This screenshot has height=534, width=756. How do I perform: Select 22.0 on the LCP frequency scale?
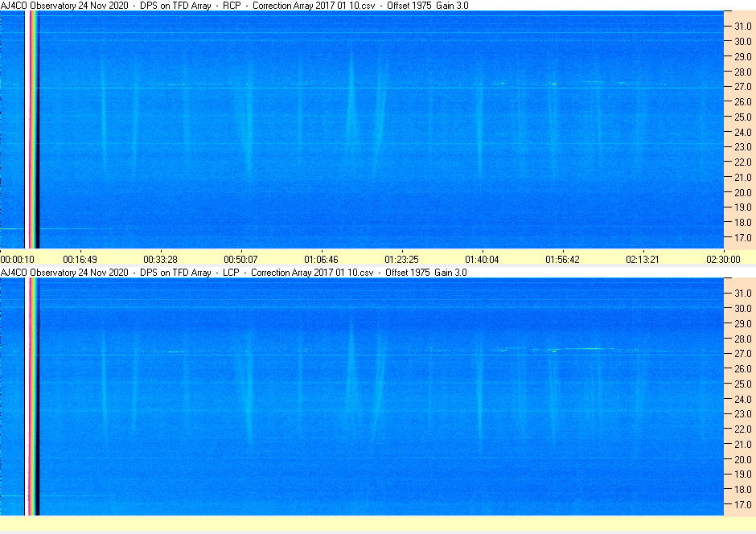pos(743,429)
